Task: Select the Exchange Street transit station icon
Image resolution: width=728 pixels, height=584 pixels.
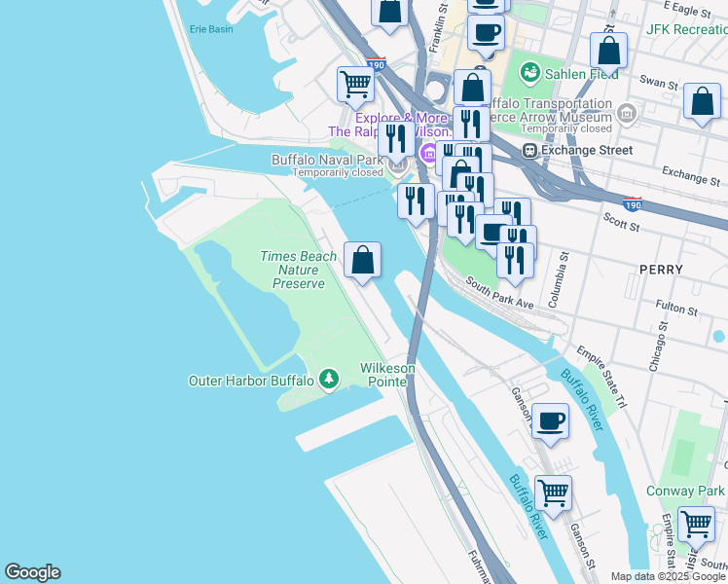Action: click(x=529, y=150)
